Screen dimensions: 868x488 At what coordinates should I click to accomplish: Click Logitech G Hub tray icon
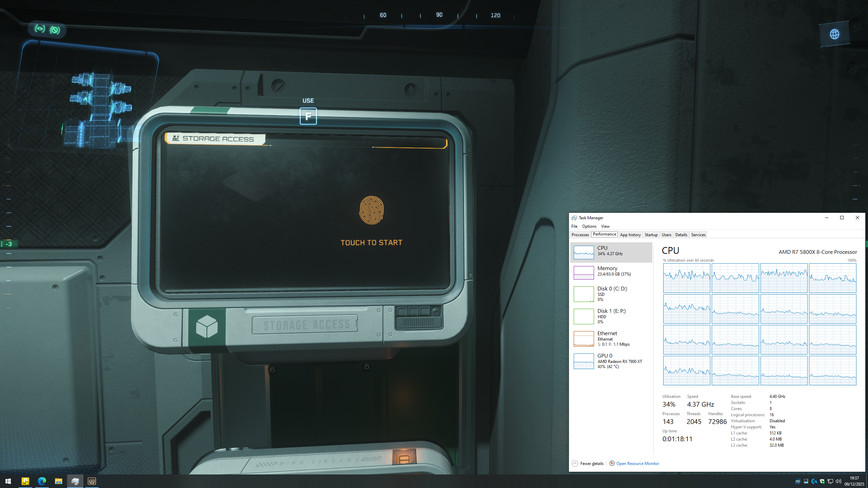(x=814, y=481)
